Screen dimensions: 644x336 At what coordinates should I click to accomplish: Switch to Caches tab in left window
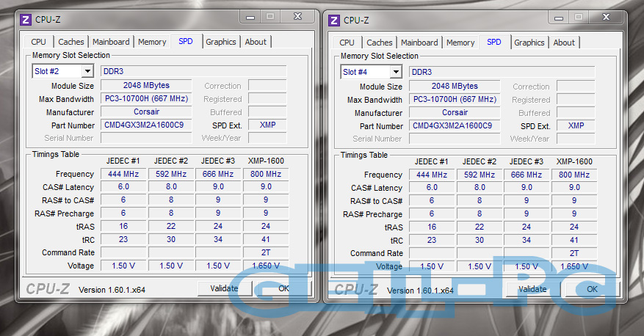coord(71,42)
